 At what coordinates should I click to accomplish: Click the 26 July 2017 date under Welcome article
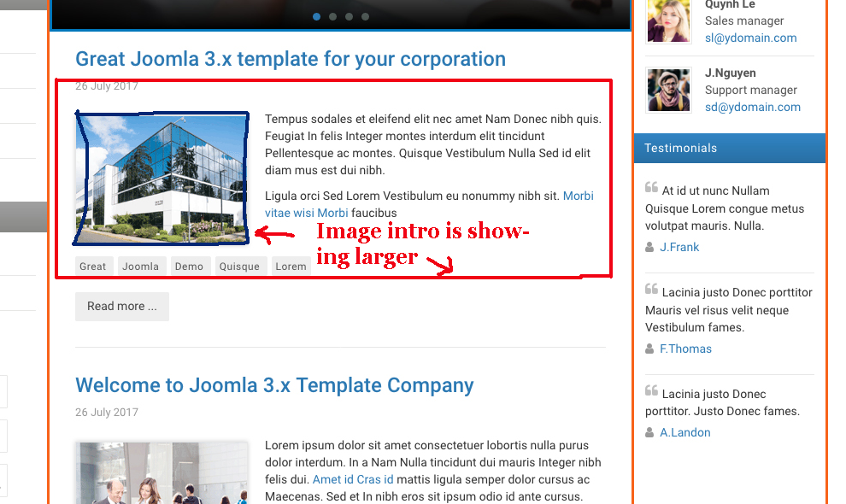[x=107, y=413]
